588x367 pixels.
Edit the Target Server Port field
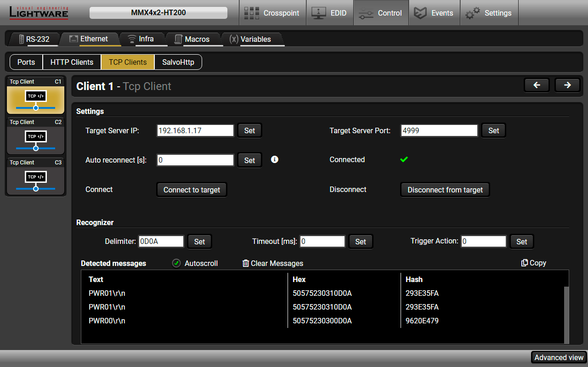(x=439, y=130)
